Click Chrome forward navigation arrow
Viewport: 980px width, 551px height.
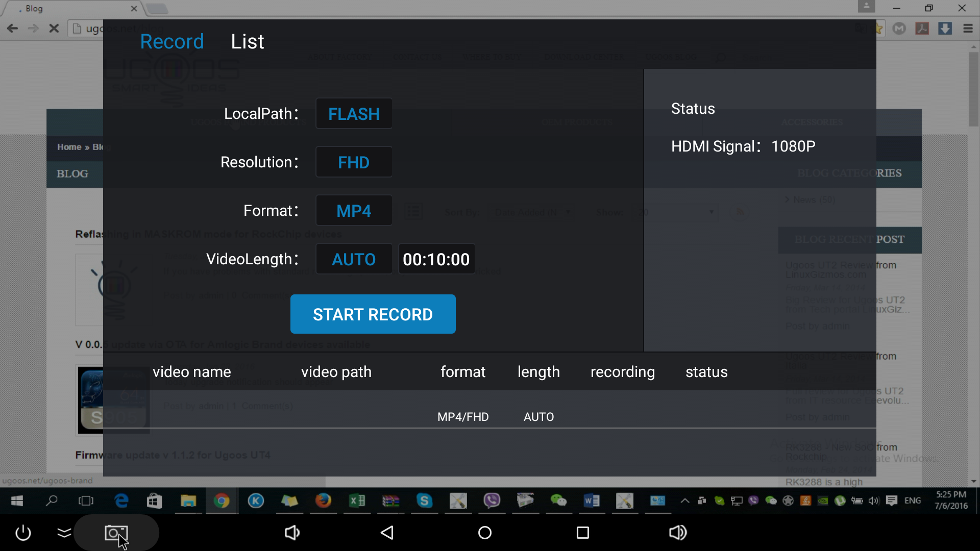33,29
